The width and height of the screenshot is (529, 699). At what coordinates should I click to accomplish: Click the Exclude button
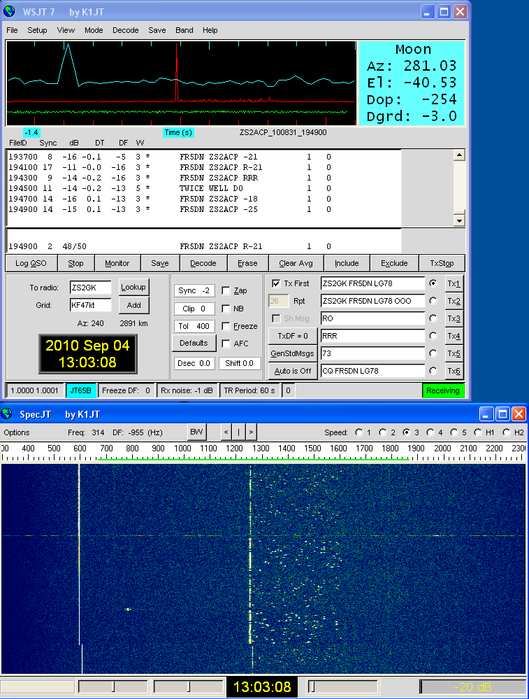tap(394, 263)
